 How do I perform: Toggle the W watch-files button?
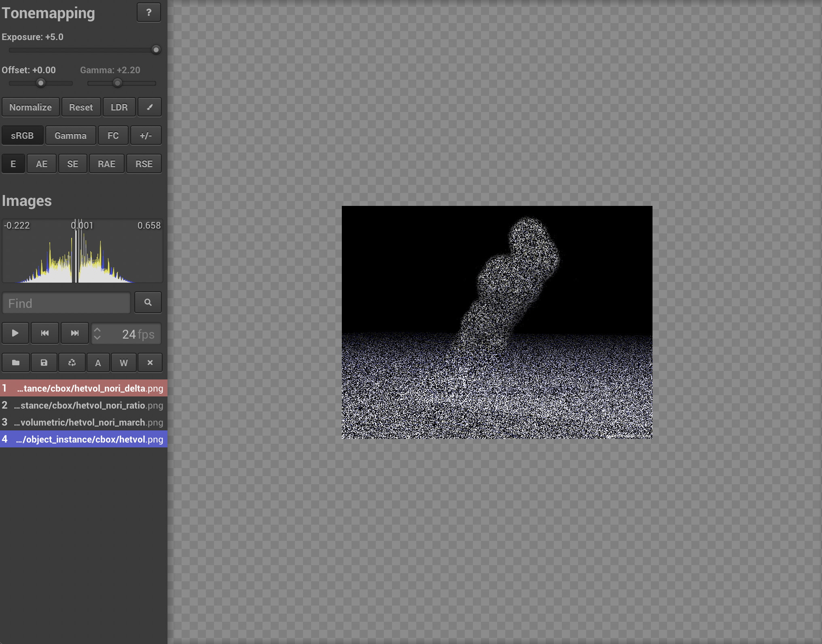[124, 363]
